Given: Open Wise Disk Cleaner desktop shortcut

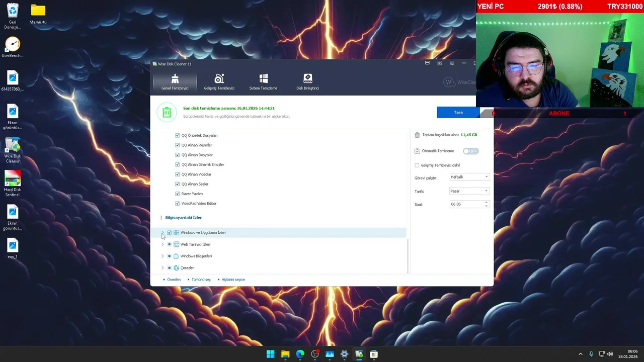Looking at the screenshot, I should (x=13, y=150).
